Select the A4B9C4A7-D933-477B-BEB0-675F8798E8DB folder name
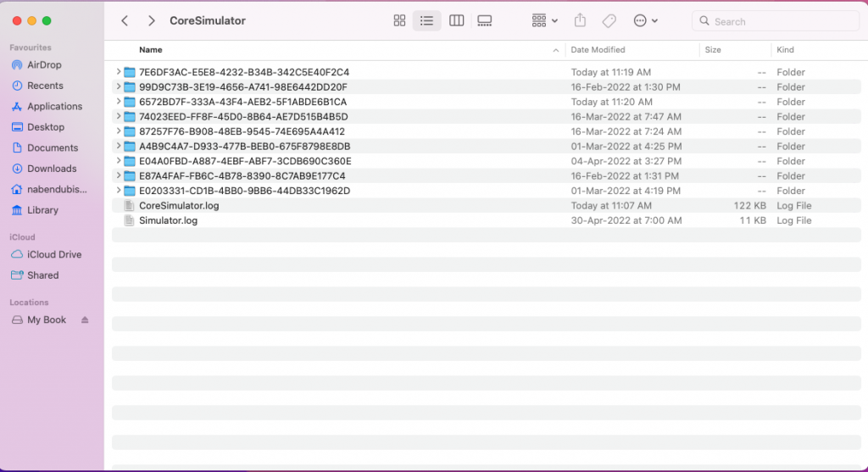This screenshot has height=472, width=868. point(245,147)
